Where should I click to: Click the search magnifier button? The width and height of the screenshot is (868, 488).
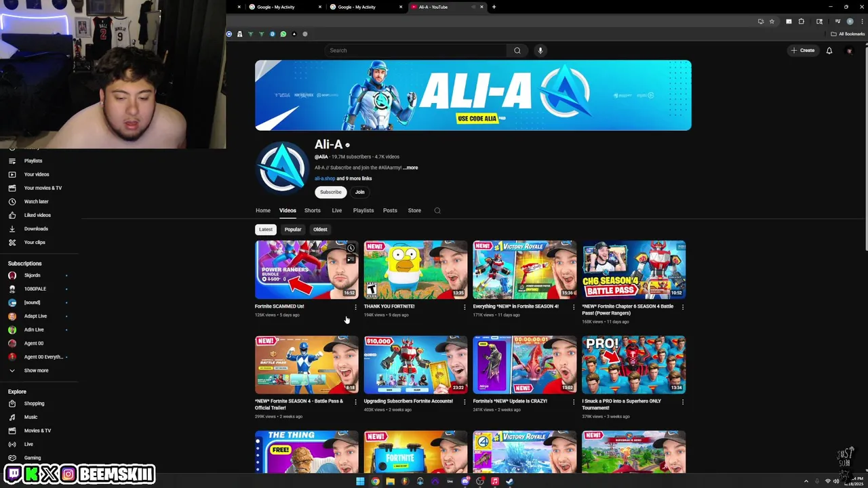coord(517,50)
